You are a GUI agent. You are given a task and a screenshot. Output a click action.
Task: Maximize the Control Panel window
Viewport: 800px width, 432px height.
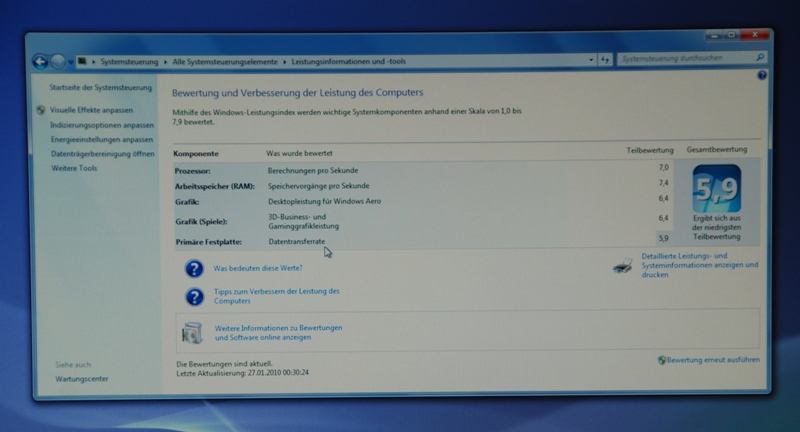(731, 35)
